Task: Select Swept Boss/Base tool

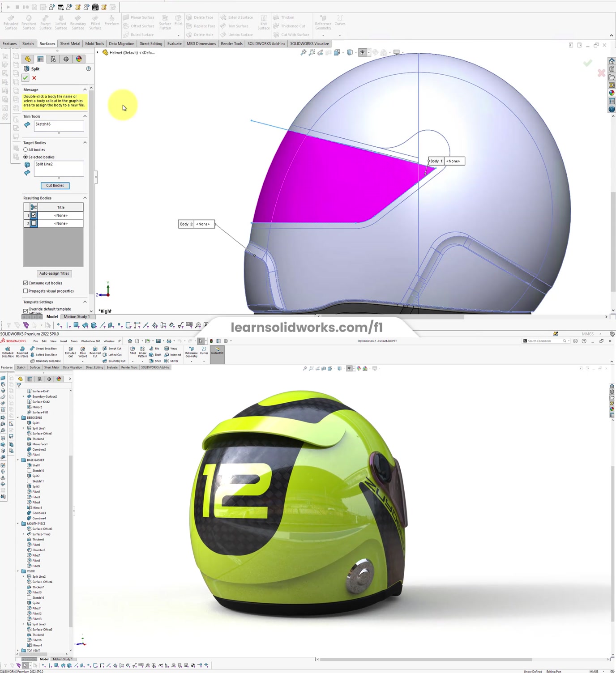Action: pos(43,348)
